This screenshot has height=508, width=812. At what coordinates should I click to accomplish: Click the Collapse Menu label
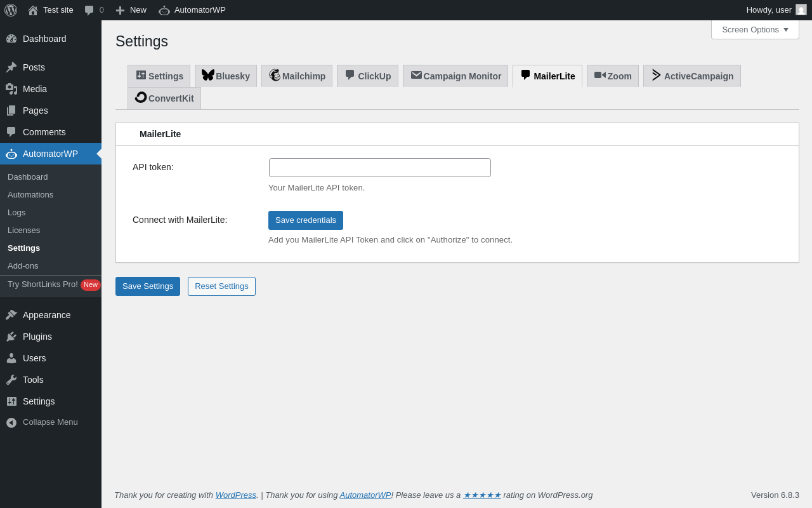tap(50, 422)
